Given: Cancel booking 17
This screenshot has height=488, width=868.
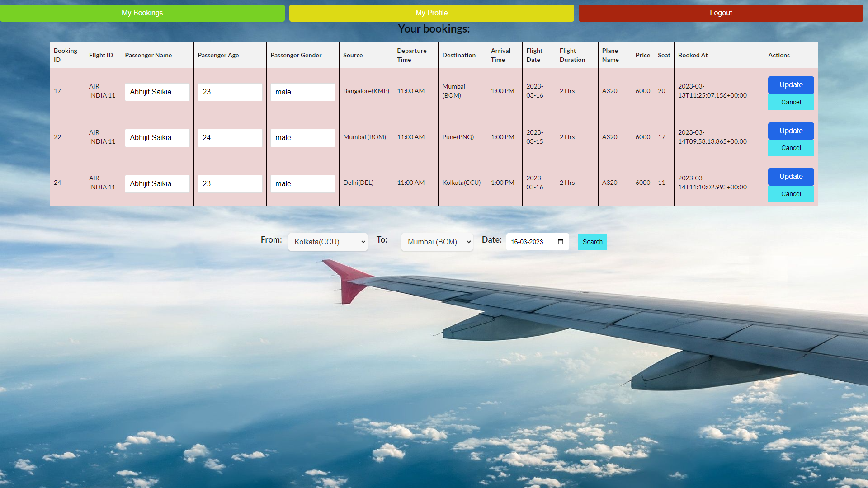Looking at the screenshot, I should pyautogui.click(x=791, y=102).
